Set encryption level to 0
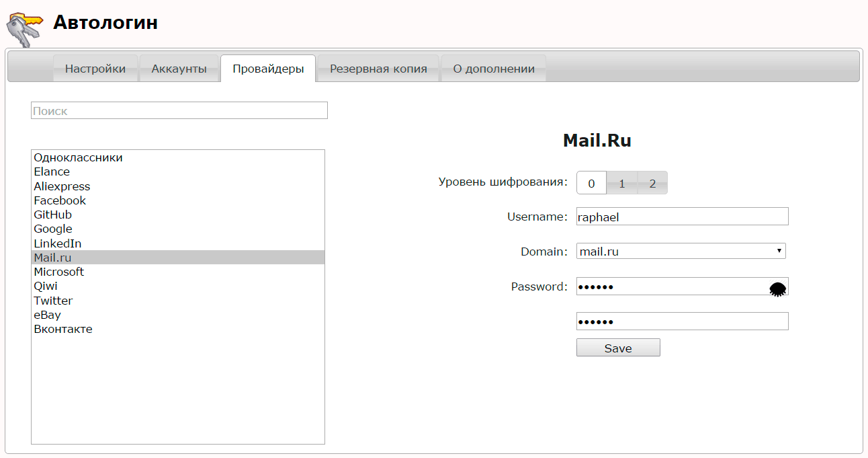The width and height of the screenshot is (868, 458). (x=591, y=183)
